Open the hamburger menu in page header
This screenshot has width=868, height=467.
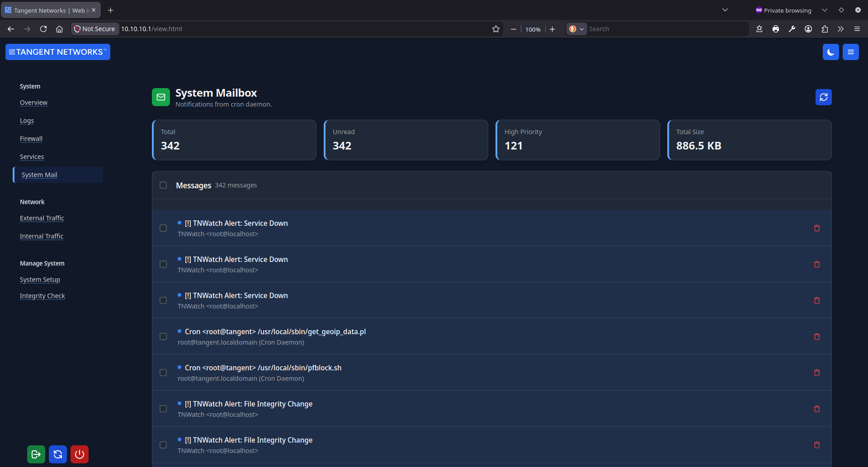coord(850,52)
